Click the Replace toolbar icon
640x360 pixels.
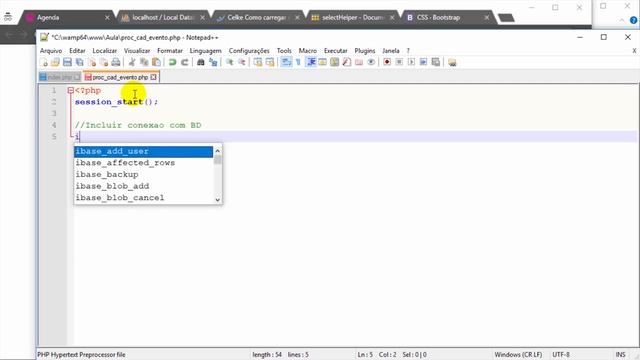point(213,62)
